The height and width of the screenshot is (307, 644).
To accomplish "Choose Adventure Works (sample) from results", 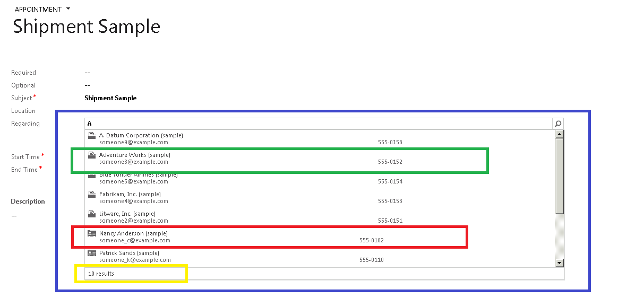I will coord(135,155).
